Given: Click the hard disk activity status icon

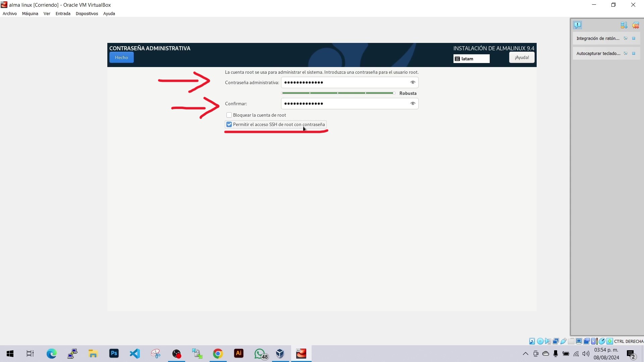Looking at the screenshot, I should [x=532, y=341].
